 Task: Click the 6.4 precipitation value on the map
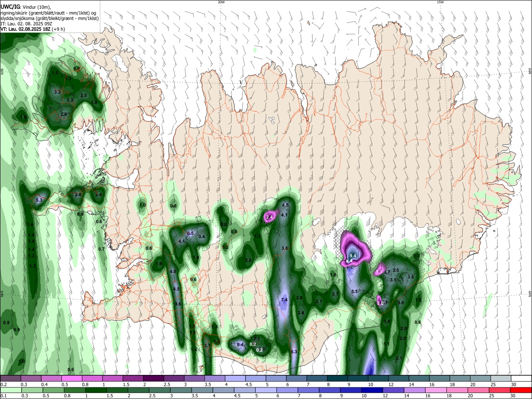pos(240,345)
